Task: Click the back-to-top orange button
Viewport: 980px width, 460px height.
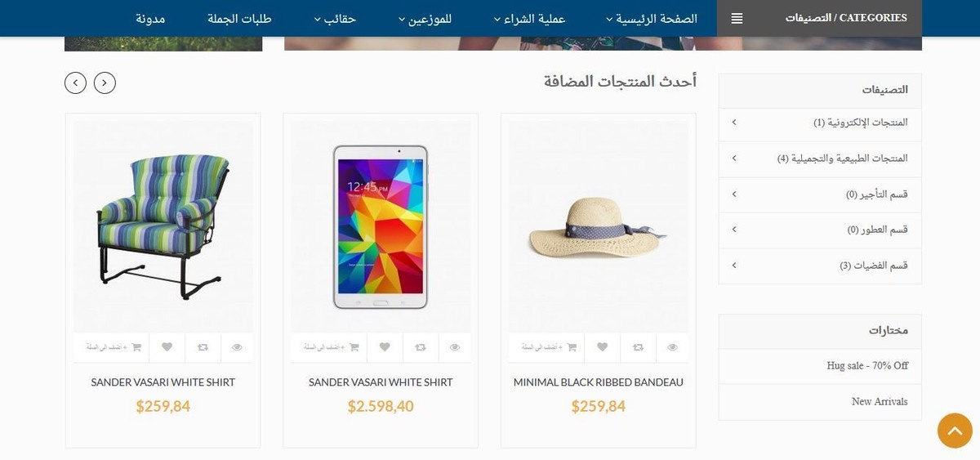Action: click(955, 431)
